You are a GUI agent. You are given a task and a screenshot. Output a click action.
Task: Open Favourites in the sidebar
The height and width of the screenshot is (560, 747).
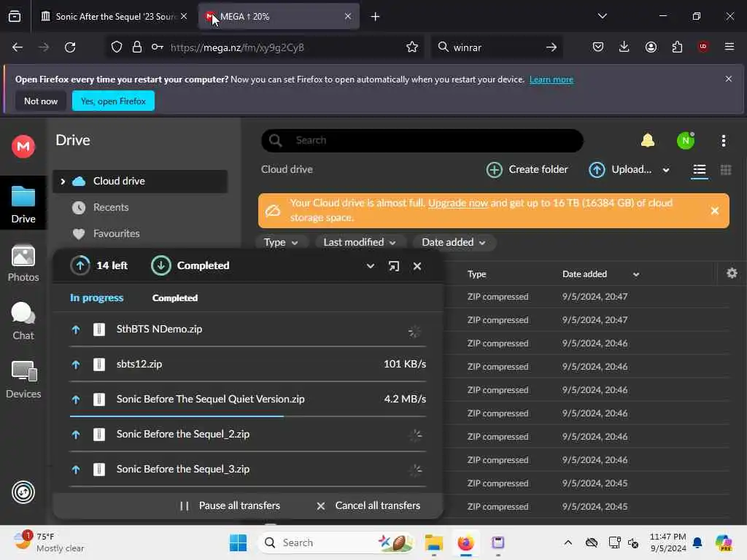[x=116, y=234]
